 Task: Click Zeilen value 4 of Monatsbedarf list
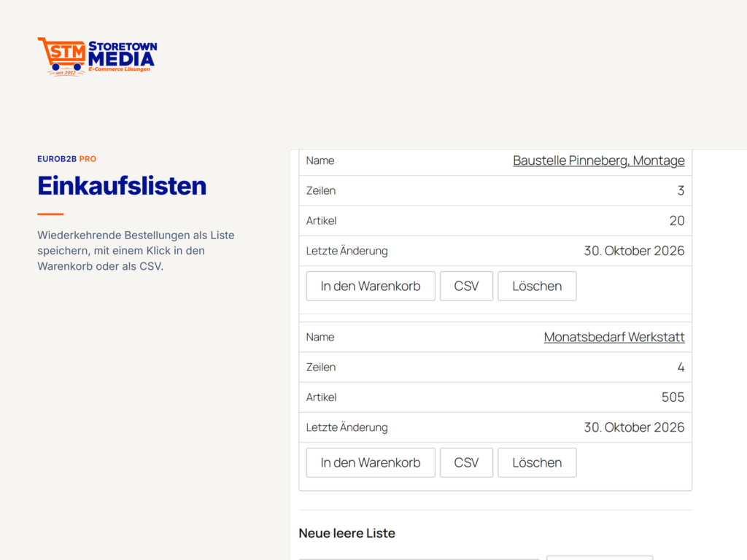(x=681, y=367)
